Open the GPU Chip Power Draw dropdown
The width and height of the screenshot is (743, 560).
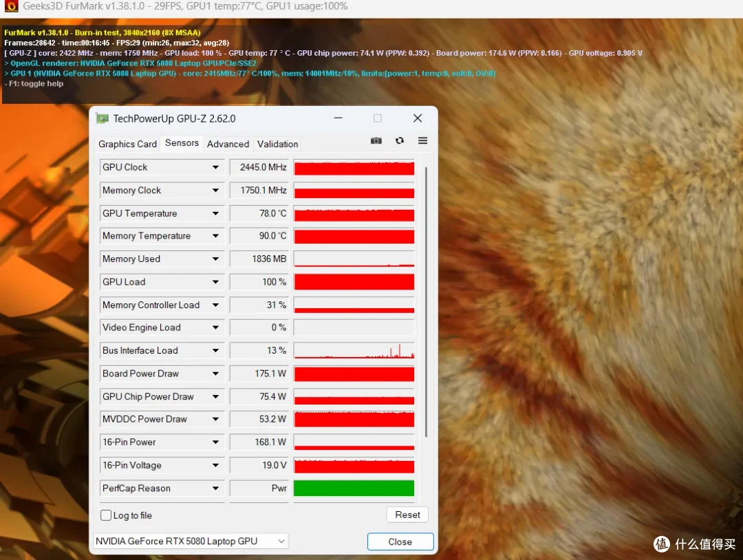pos(215,396)
